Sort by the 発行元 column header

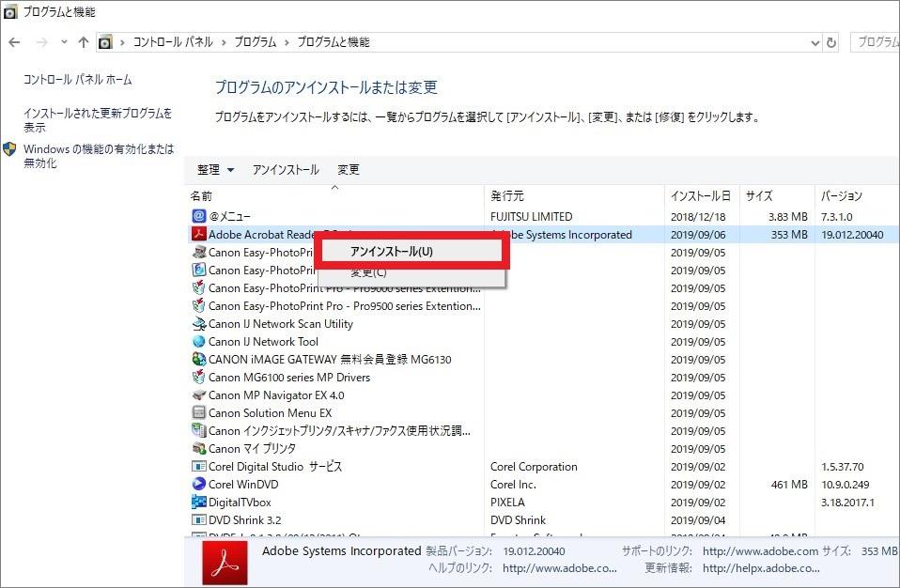(x=506, y=196)
